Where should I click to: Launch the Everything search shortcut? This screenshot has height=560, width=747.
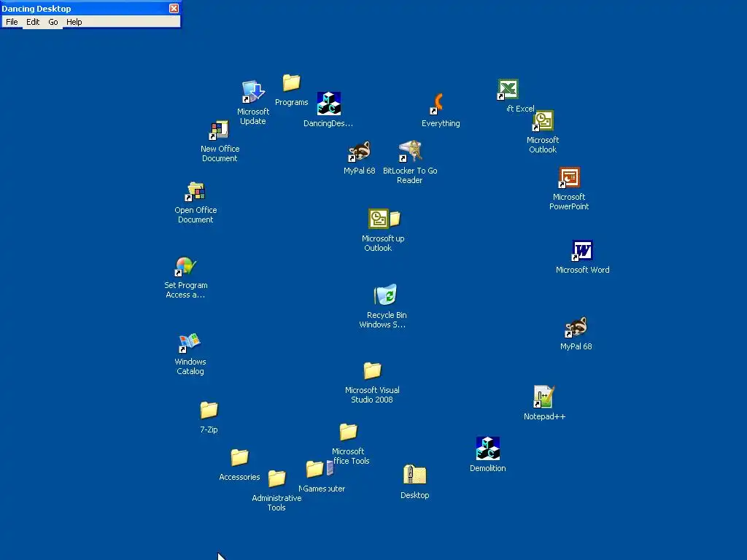pyautogui.click(x=438, y=104)
